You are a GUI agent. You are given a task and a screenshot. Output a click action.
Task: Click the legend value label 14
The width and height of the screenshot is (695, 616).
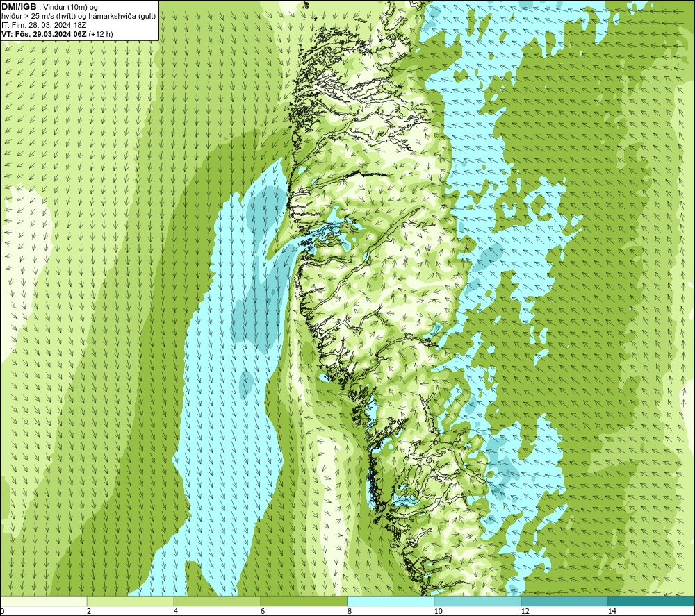click(x=612, y=611)
